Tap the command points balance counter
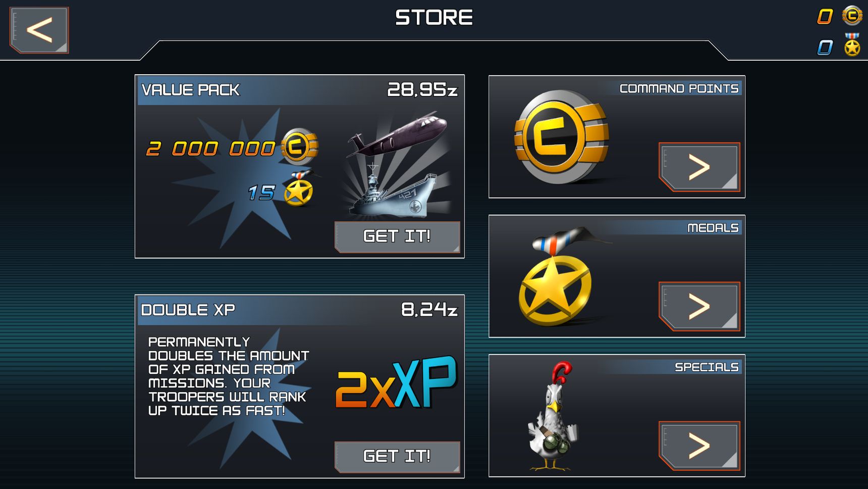The height and width of the screenshot is (489, 868). point(825,17)
